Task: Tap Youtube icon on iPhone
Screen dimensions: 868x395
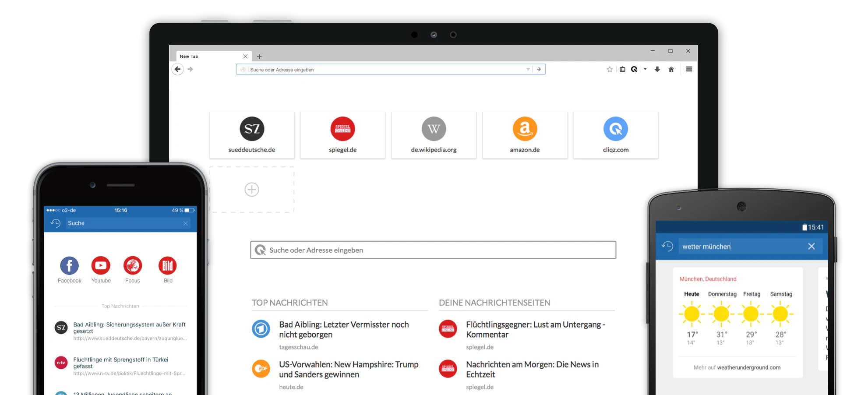Action: pos(101,265)
